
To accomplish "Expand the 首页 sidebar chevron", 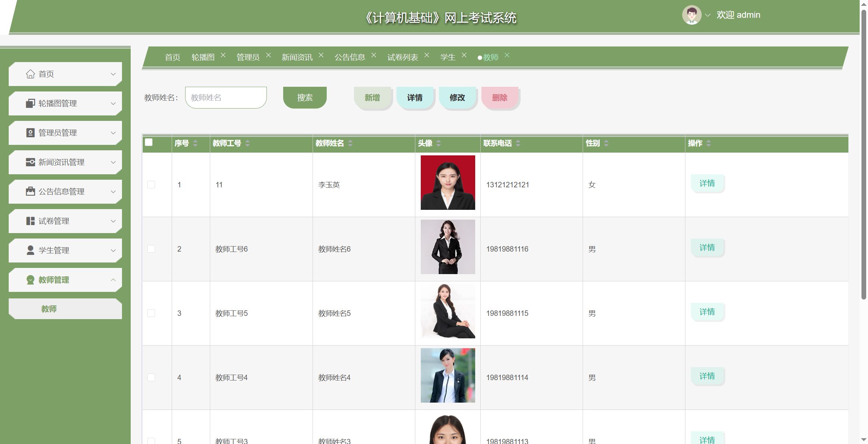I will (113, 74).
